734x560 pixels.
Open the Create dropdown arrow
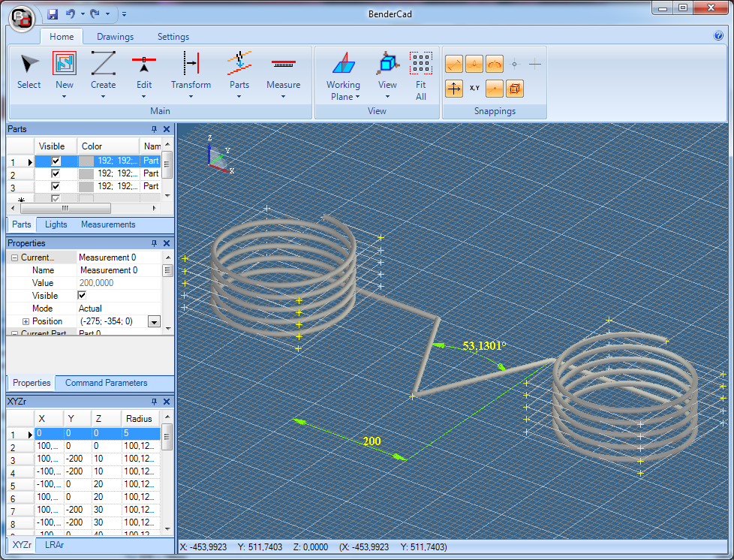coord(103,96)
